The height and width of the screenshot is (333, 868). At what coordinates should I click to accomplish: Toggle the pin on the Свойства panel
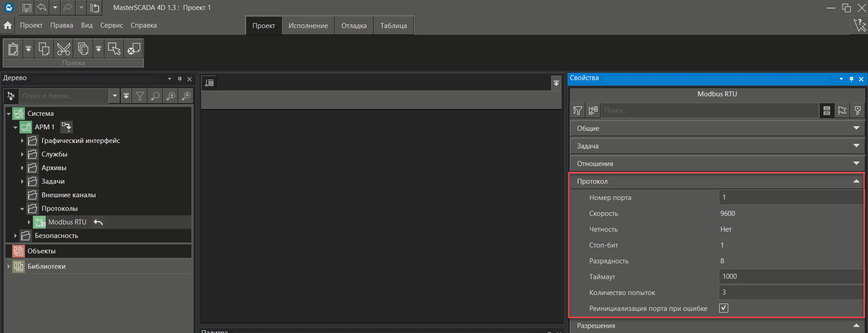tap(851, 79)
